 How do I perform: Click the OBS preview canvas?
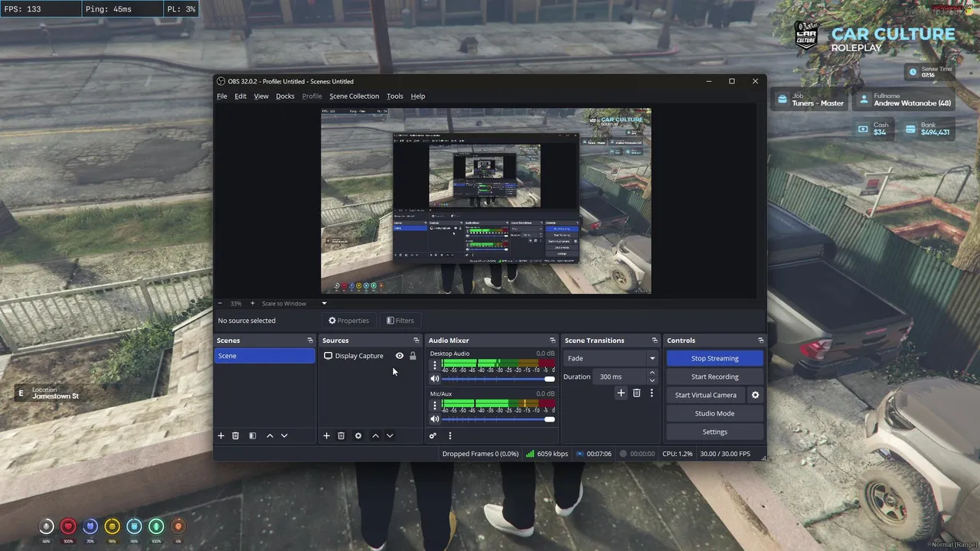(x=485, y=201)
